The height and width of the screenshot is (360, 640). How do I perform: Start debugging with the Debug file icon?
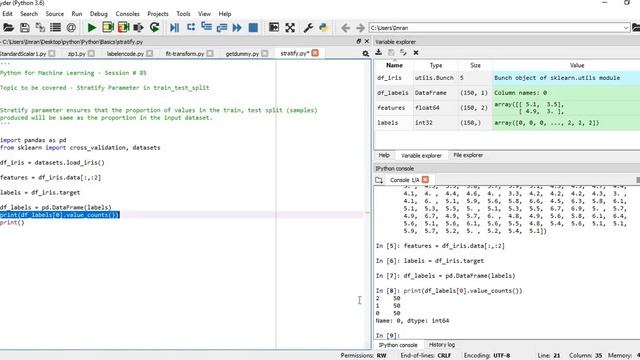tap(174, 28)
